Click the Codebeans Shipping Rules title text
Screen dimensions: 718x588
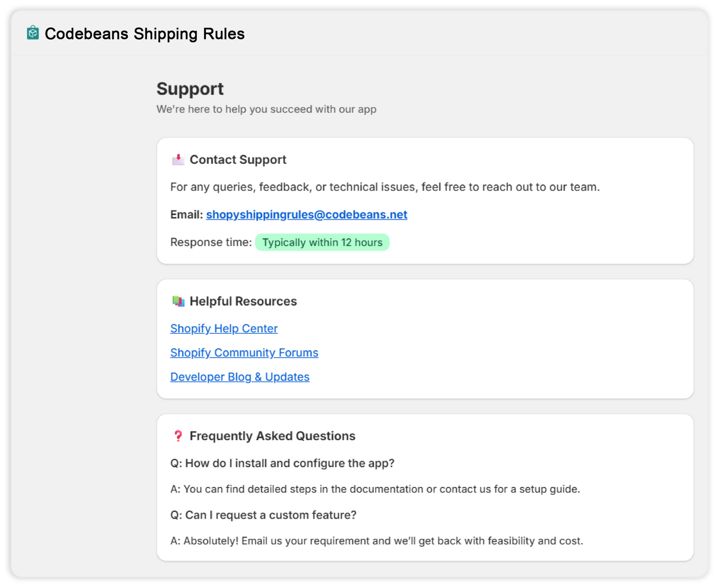coord(145,33)
